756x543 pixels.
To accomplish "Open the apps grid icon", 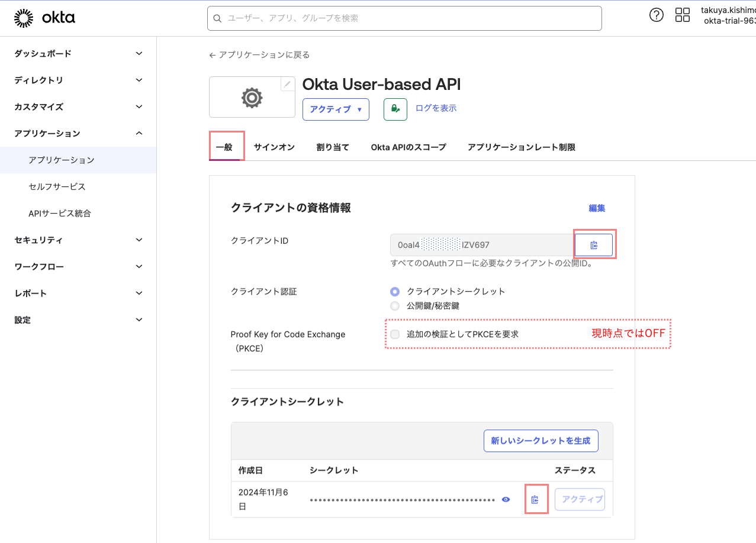I will click(683, 15).
